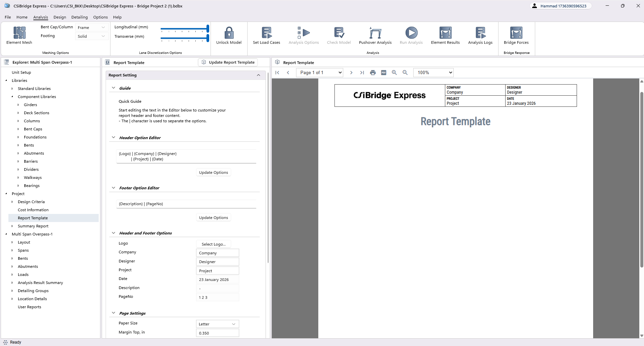Export the report to PDF
This screenshot has width=644, height=346.
point(383,72)
